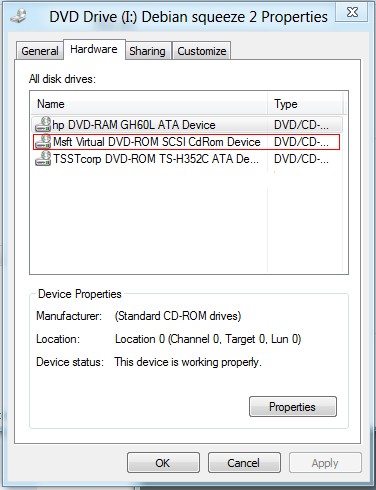The height and width of the screenshot is (490, 376).
Task: Click the DVD drive icon in title bar
Action: (19, 16)
